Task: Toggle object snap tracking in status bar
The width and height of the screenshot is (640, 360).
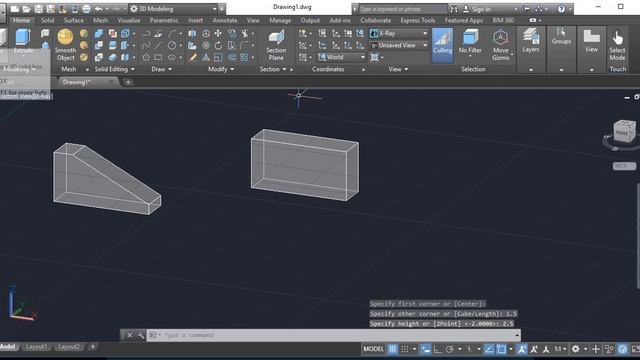Action: (489, 349)
